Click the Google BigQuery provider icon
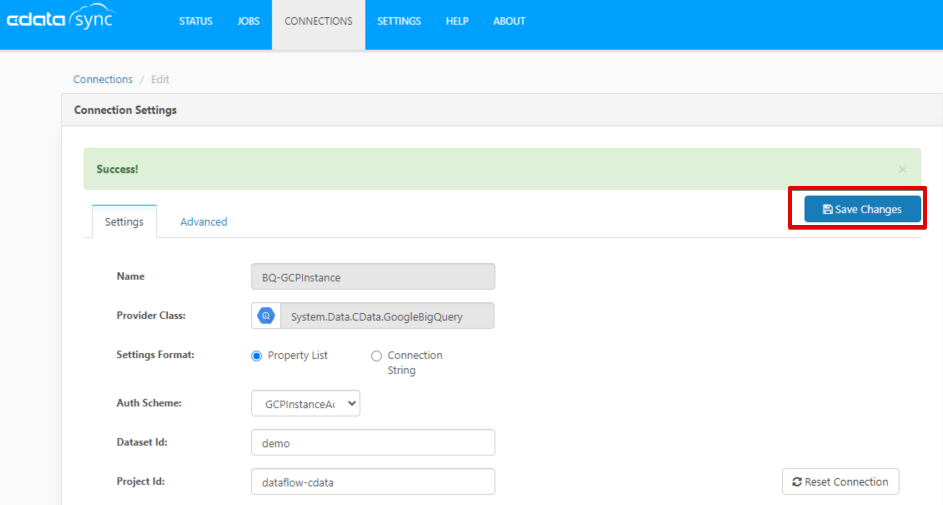Screen dimensions: 943x505 point(266,316)
